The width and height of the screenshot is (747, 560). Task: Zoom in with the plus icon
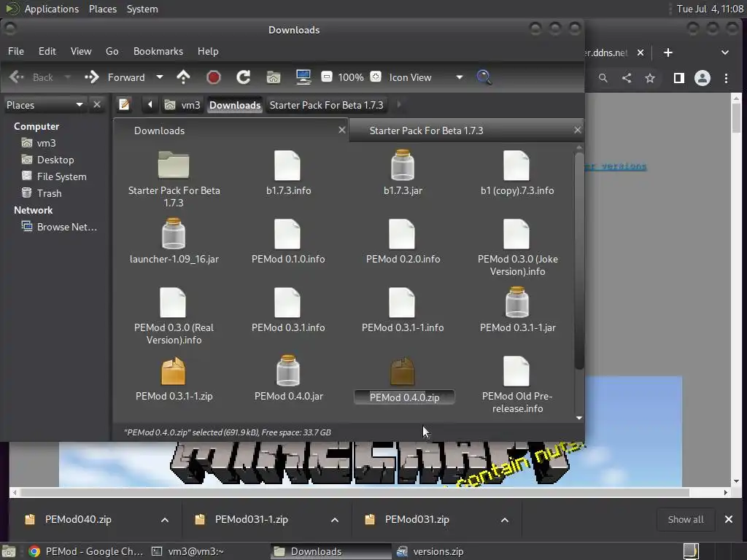376,77
